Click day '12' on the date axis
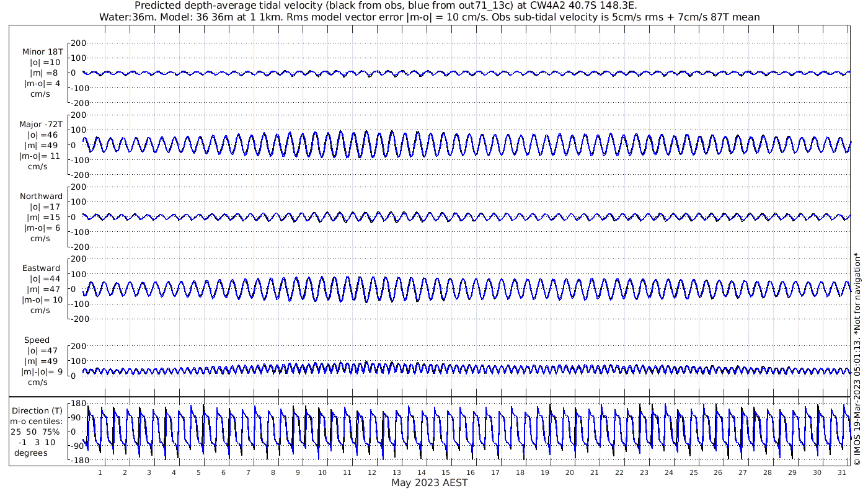868x496 pixels. (x=372, y=472)
